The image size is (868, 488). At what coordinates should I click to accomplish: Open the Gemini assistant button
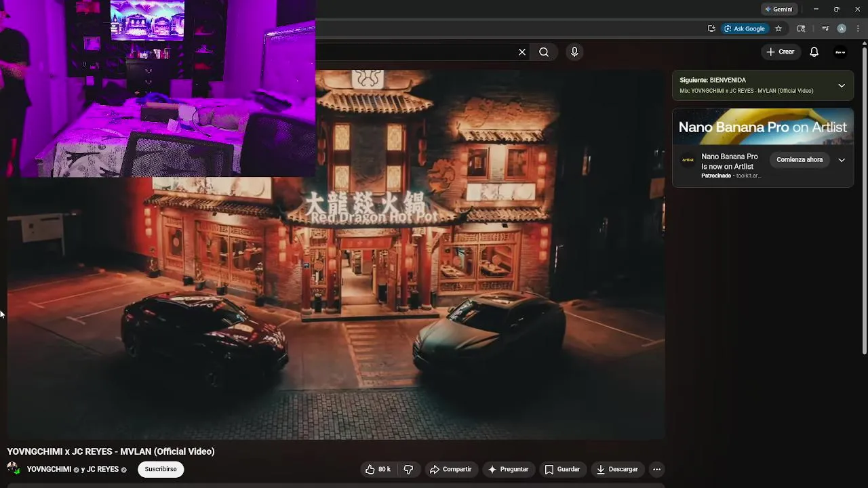pos(778,9)
